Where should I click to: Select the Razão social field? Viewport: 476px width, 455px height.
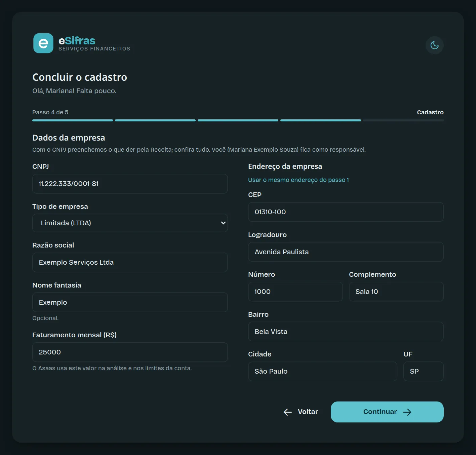click(x=130, y=262)
